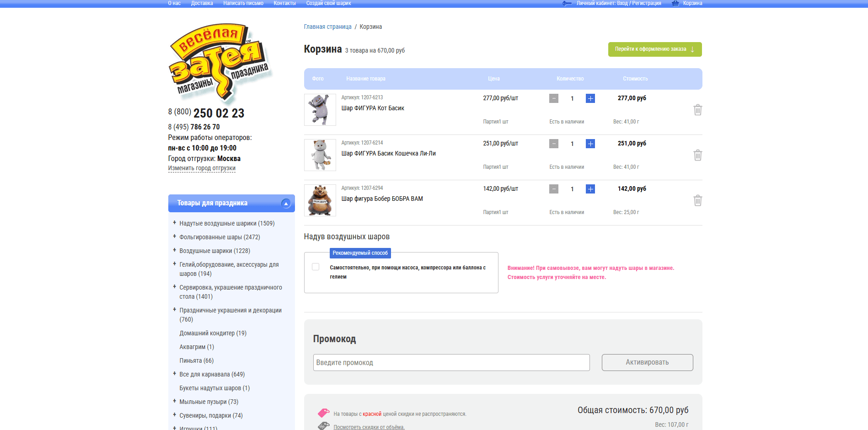Decrease quantity of Кошечка Ли-Ли balloon
This screenshot has width=868, height=430.
pyautogui.click(x=553, y=144)
